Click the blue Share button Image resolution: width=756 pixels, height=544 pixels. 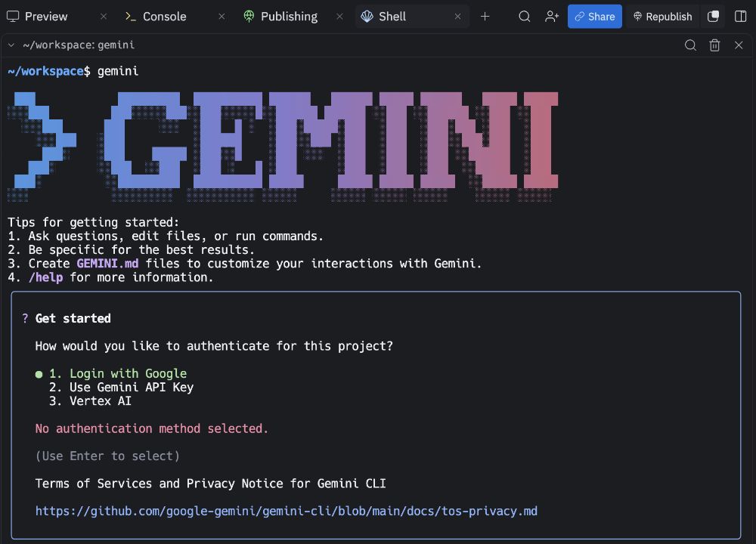tap(594, 17)
